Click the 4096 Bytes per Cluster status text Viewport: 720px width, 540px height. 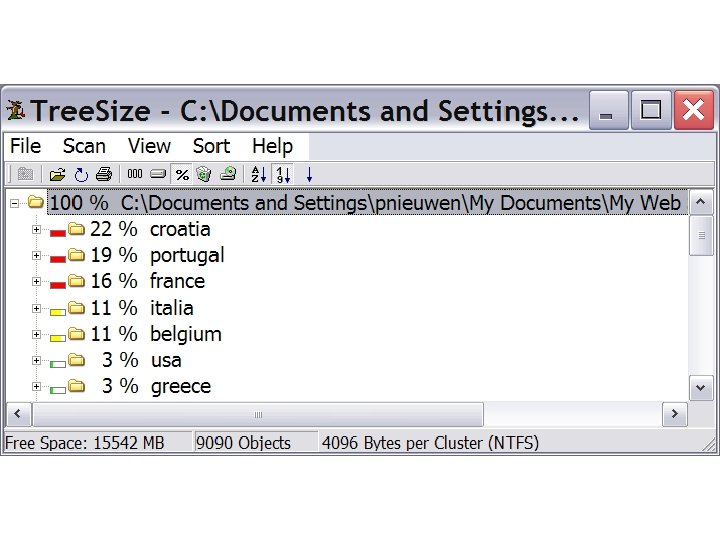point(430,443)
